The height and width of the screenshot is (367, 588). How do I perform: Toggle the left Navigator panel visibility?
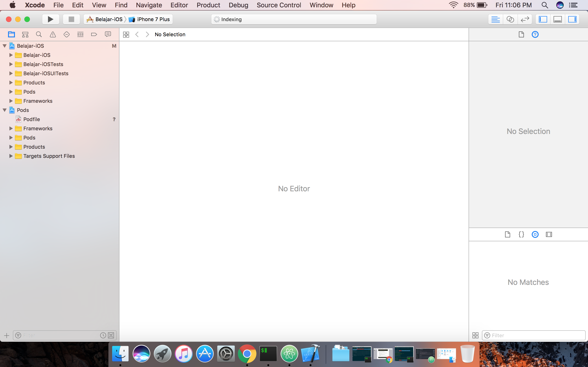(543, 19)
